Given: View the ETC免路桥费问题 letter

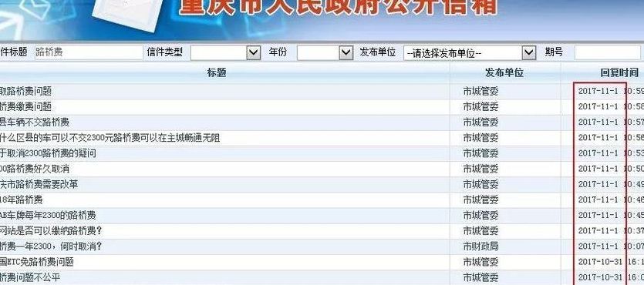Looking at the screenshot, I should coord(37,262).
